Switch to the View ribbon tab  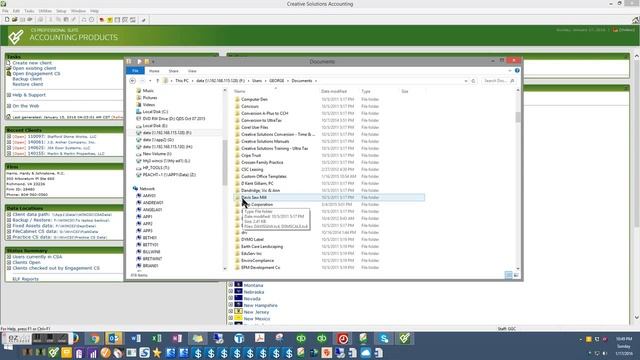[192, 71]
